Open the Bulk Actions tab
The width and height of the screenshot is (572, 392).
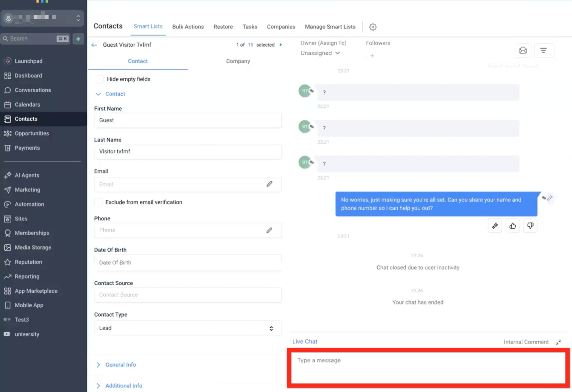188,27
